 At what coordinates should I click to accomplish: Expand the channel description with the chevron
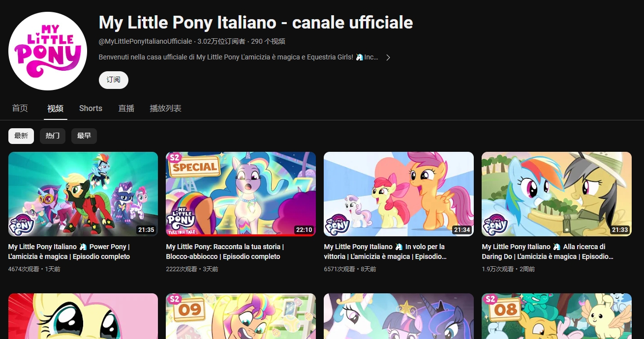[388, 57]
